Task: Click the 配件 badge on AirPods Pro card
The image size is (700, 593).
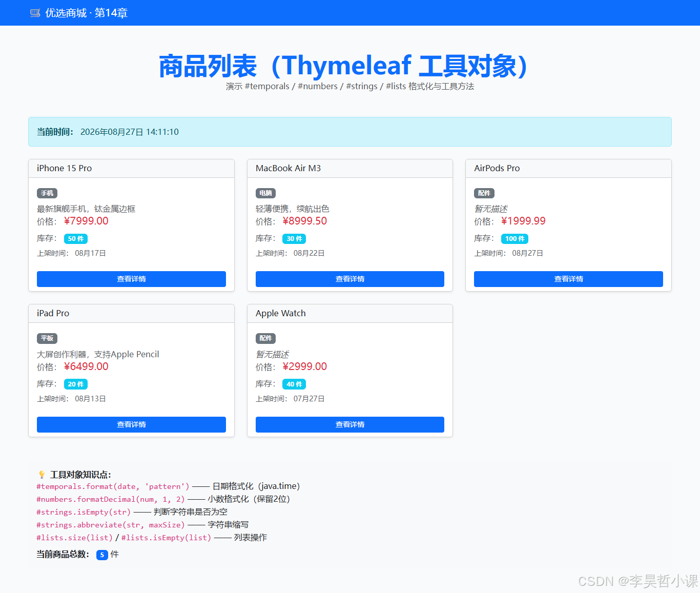Action: click(484, 193)
